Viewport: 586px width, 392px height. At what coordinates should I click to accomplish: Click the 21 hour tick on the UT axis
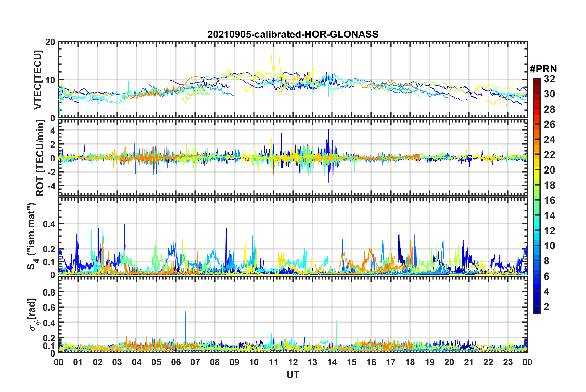[469, 362]
